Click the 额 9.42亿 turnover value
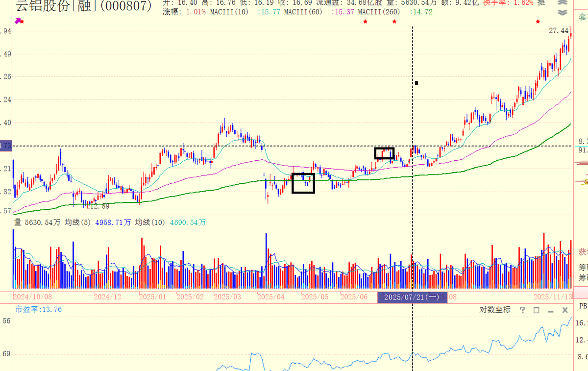Image resolution: width=588 pixels, height=371 pixels. point(460,3)
